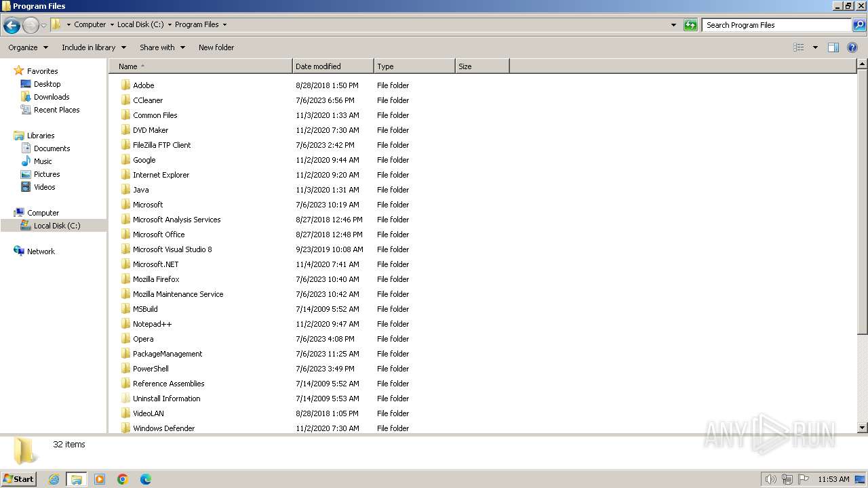Click Microsoft Analysis Services folder name
Image resolution: width=868 pixels, height=488 pixels.
177,220
